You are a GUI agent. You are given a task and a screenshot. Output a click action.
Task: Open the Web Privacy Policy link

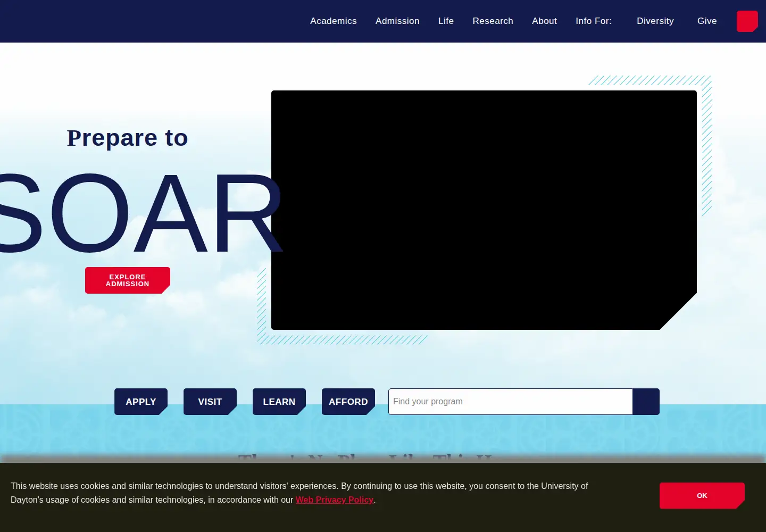click(x=335, y=500)
